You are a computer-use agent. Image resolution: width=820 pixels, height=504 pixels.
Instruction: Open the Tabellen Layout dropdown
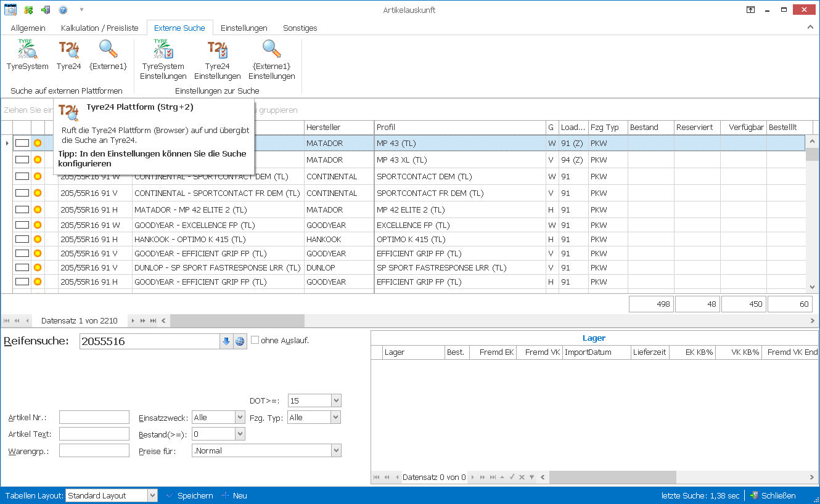click(x=152, y=495)
